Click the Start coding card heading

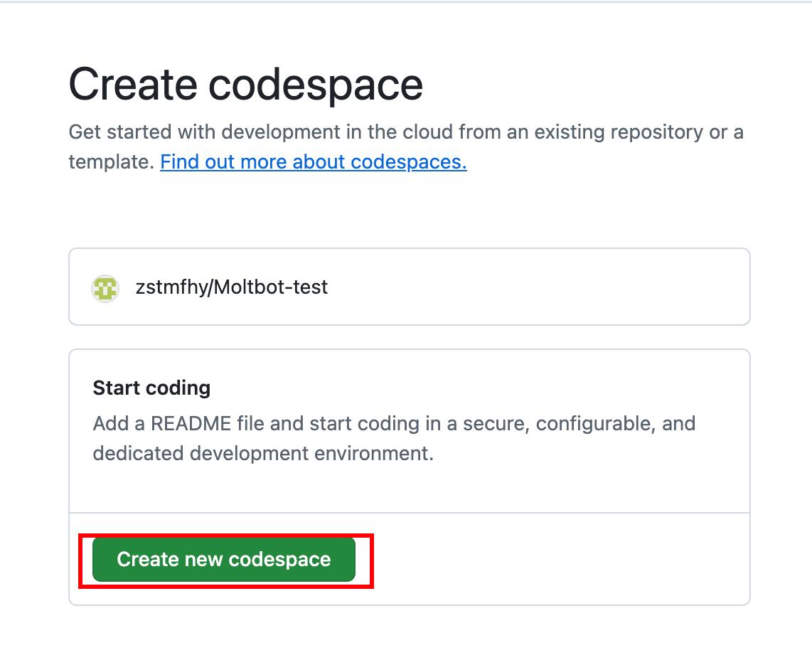click(151, 388)
